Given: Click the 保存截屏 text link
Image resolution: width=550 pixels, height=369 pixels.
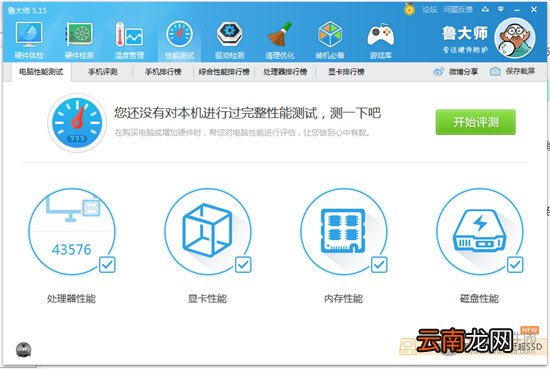Looking at the screenshot, I should pyautogui.click(x=520, y=72).
